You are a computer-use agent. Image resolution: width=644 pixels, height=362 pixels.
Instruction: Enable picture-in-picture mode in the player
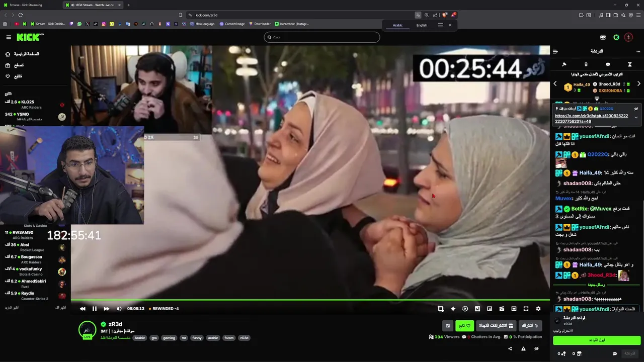(490, 309)
